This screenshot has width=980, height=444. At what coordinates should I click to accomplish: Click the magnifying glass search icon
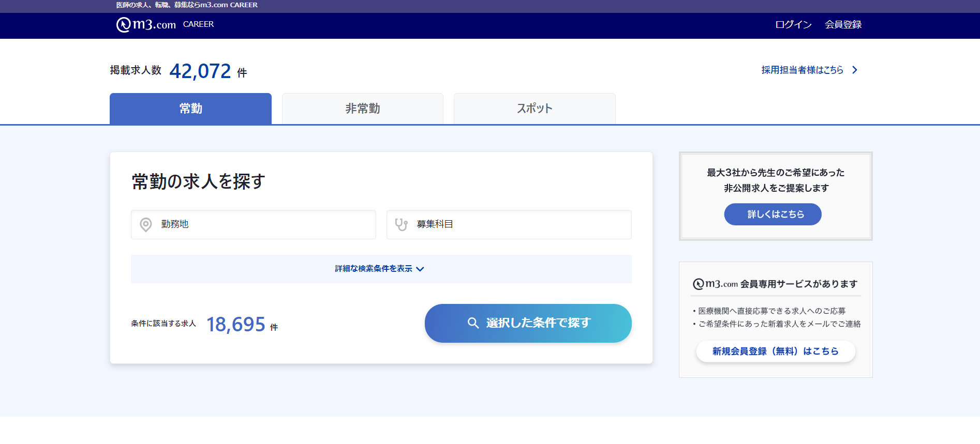473,323
